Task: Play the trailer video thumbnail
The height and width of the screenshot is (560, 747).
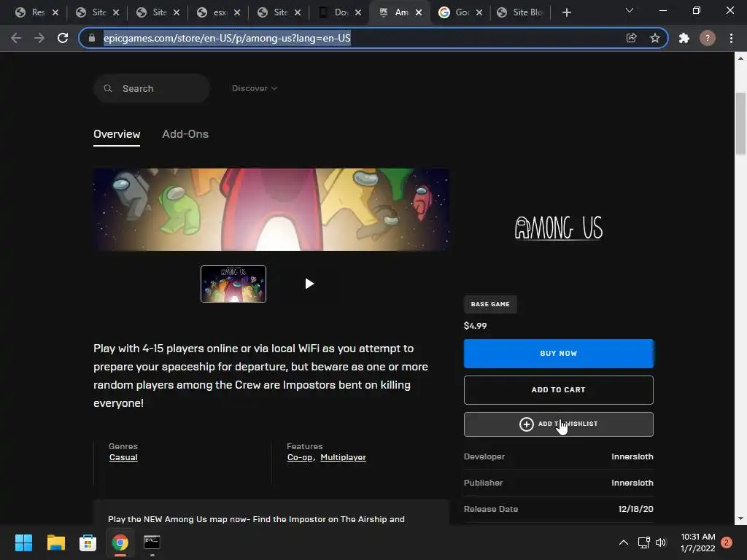Action: click(309, 284)
